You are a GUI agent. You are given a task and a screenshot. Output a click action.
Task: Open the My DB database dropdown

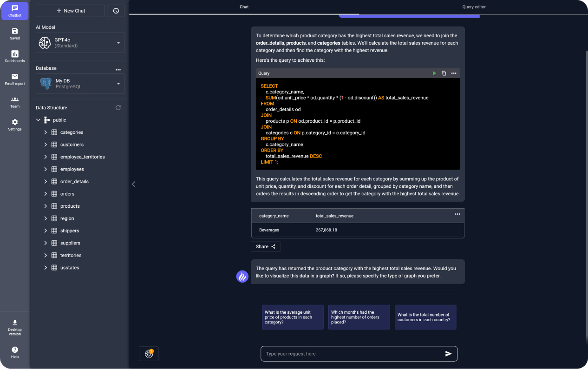pos(80,84)
